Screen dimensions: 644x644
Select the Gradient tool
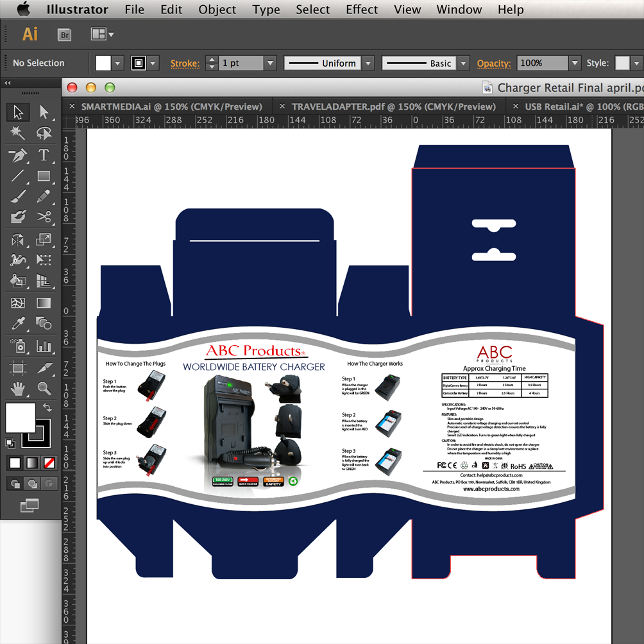[44, 303]
